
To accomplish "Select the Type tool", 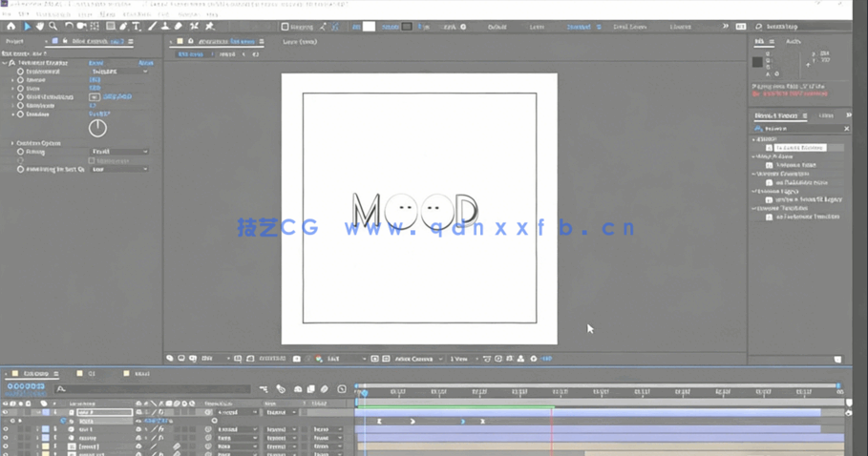I will click(137, 27).
